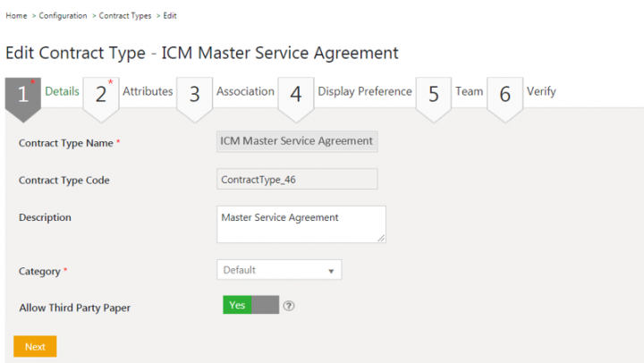Screen dimensions: 644x363
Task: Click the step 2 number badge
Action: (101, 95)
